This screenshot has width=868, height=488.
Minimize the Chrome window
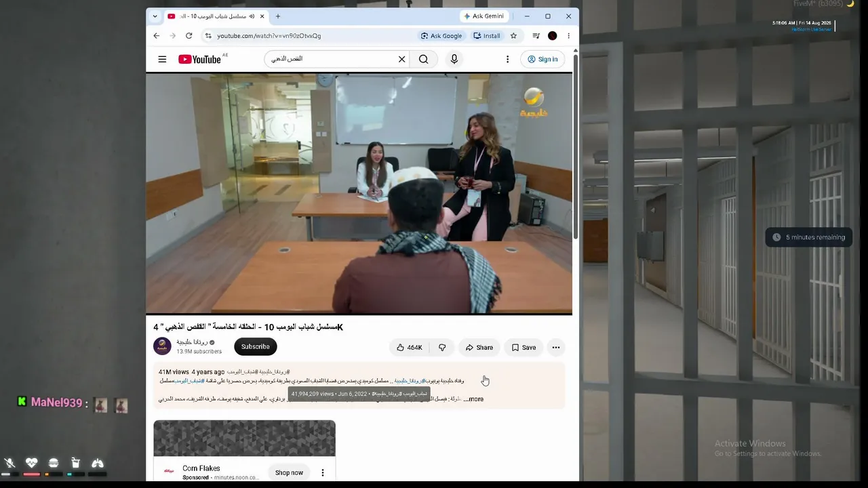pos(527,16)
